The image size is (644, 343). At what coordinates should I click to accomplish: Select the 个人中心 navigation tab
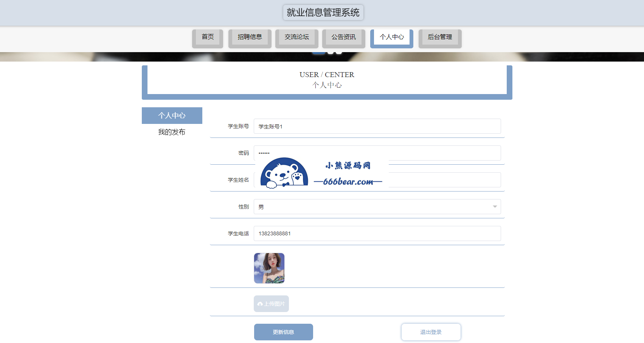point(391,39)
